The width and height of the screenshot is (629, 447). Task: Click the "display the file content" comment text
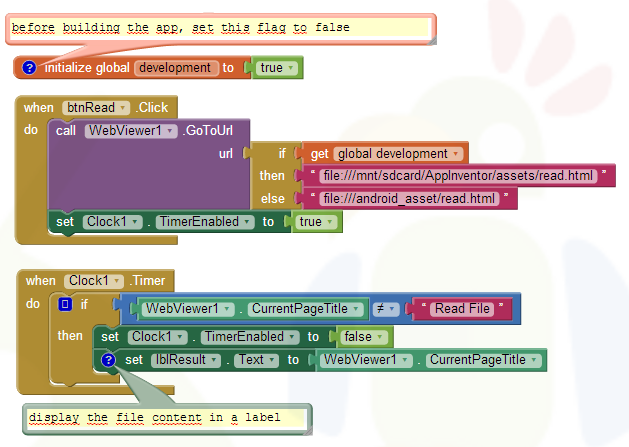pyautogui.click(x=154, y=417)
